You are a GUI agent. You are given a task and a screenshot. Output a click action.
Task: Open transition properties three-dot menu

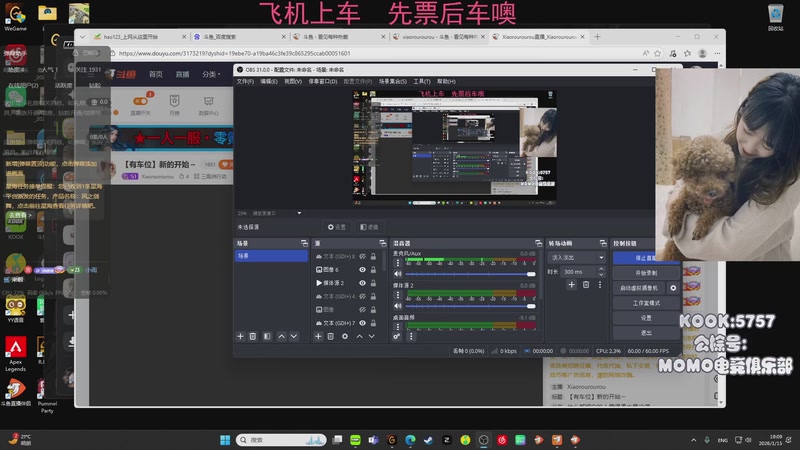click(599, 285)
